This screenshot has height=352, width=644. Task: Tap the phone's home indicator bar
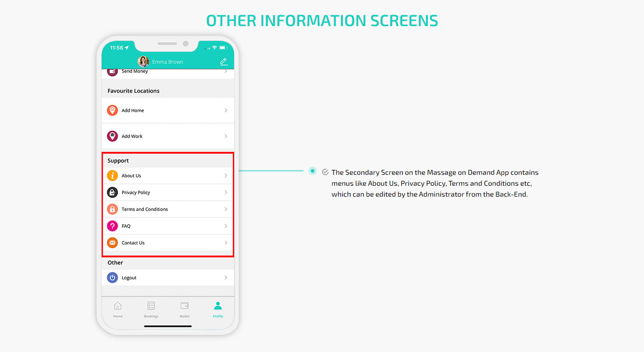pyautogui.click(x=168, y=326)
